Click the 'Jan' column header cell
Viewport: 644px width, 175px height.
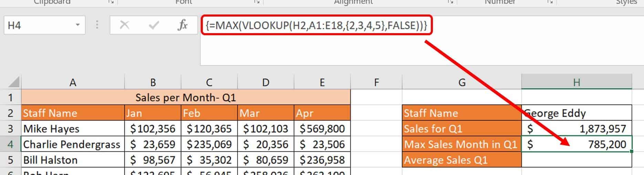[x=153, y=113]
